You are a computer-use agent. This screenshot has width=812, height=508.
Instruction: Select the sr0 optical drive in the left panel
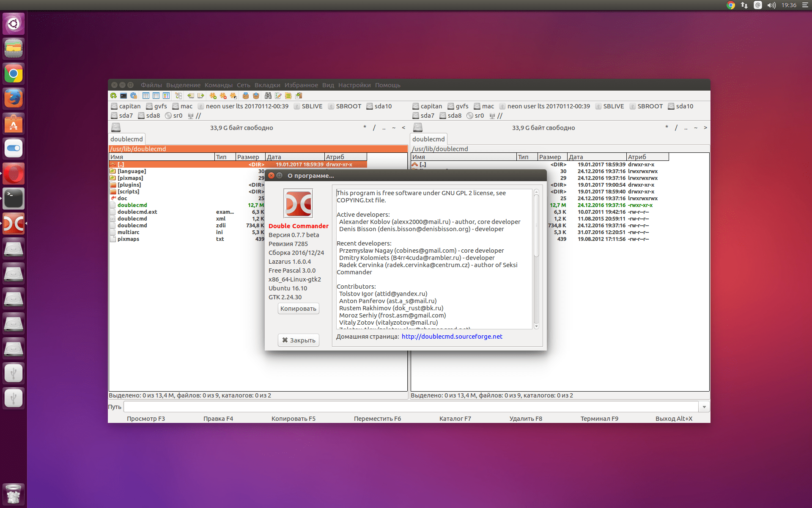point(174,116)
